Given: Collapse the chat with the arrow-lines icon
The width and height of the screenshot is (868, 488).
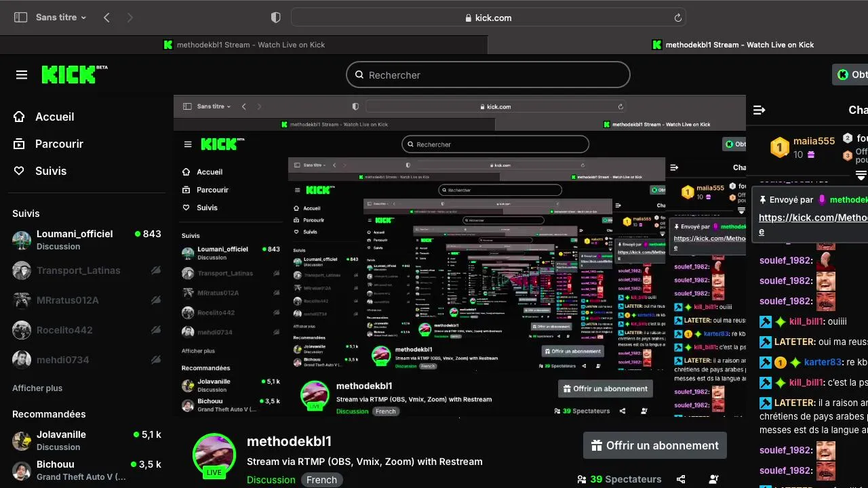Looking at the screenshot, I should (x=759, y=110).
